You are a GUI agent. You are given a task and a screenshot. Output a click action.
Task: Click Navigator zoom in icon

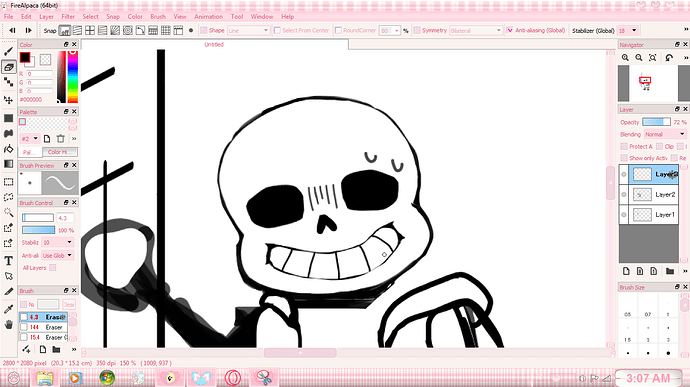point(625,58)
